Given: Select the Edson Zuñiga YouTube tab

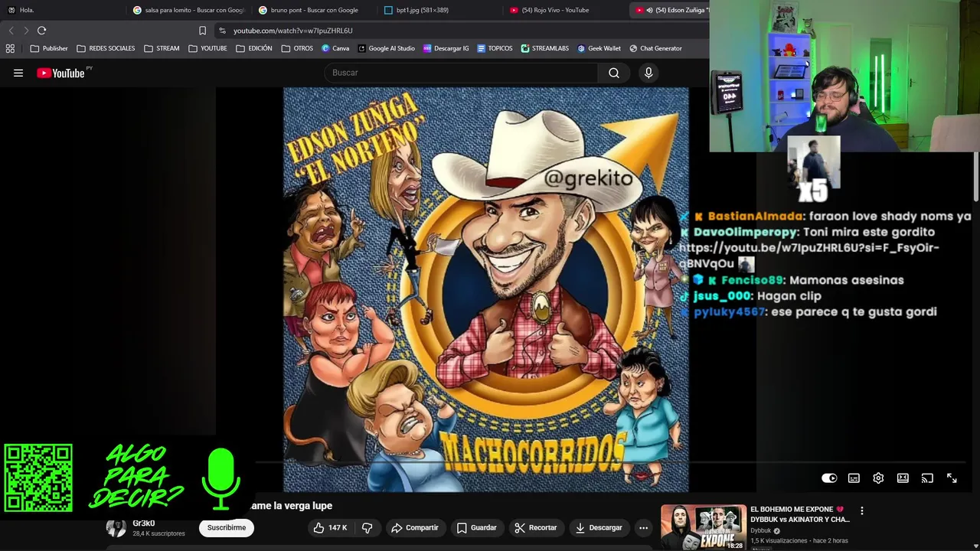Looking at the screenshot, I should tap(670, 10).
